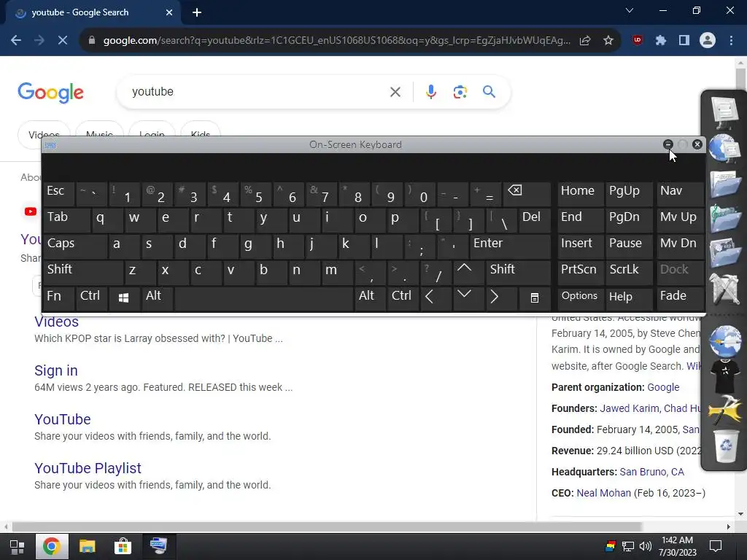Image resolution: width=747 pixels, height=560 pixels.
Task: Toggle ScrLk on the on-screen keyboard
Action: click(x=629, y=271)
